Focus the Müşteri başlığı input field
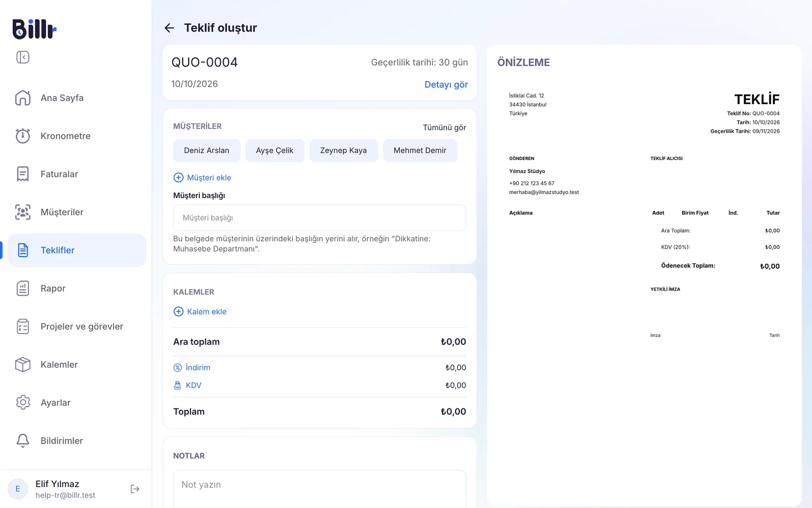The image size is (812, 508). [x=320, y=218]
